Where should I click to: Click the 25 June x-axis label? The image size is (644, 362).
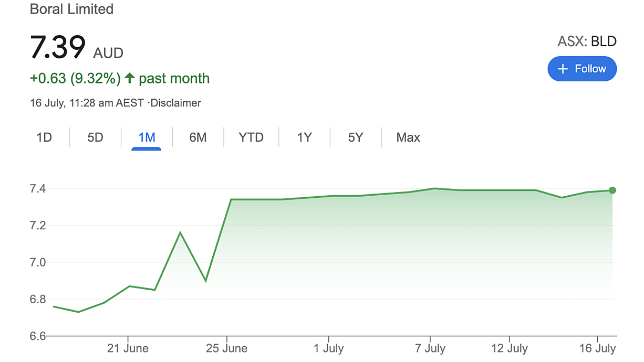click(x=227, y=348)
